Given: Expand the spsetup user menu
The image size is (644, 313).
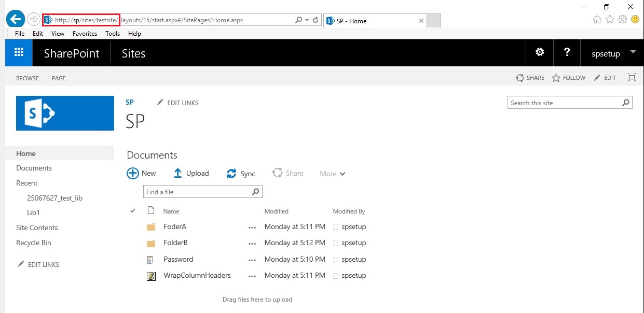Looking at the screenshot, I should coord(613,53).
